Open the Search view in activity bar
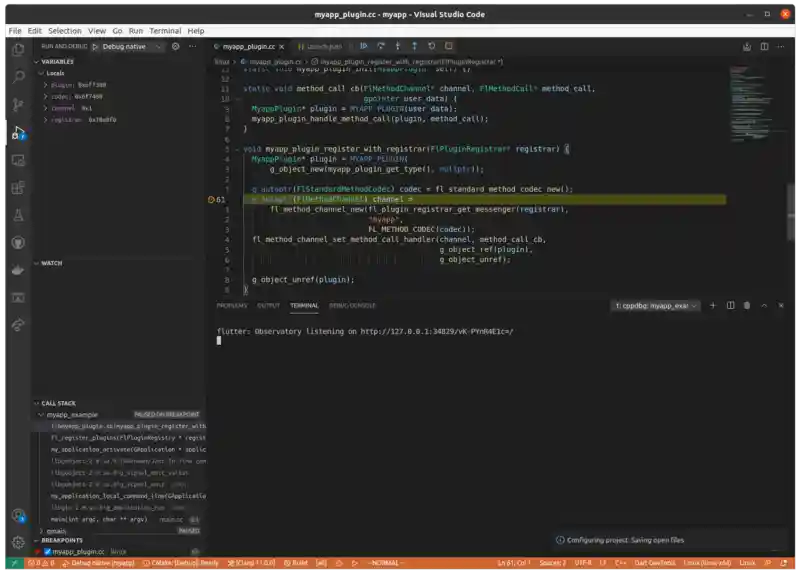800x574 pixels. point(18,76)
